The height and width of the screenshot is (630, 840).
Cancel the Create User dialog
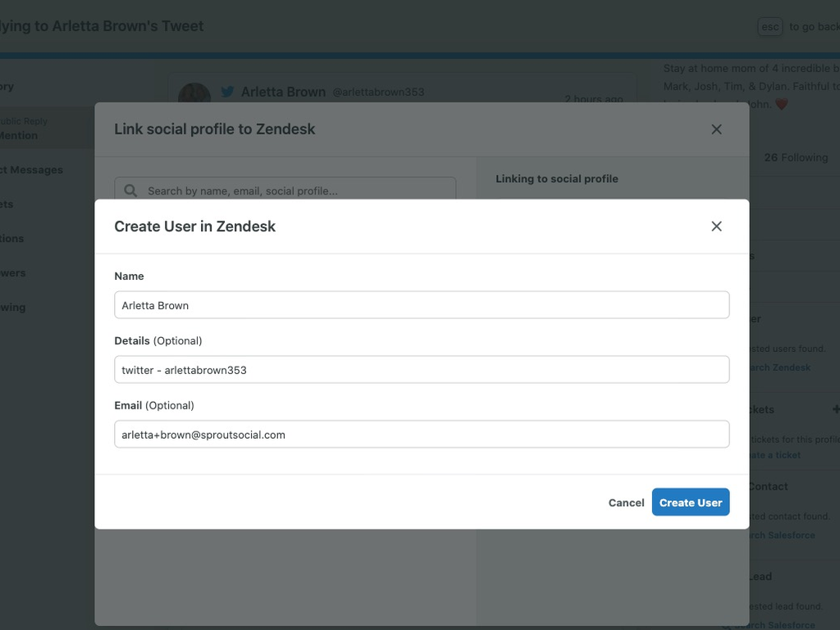(626, 502)
